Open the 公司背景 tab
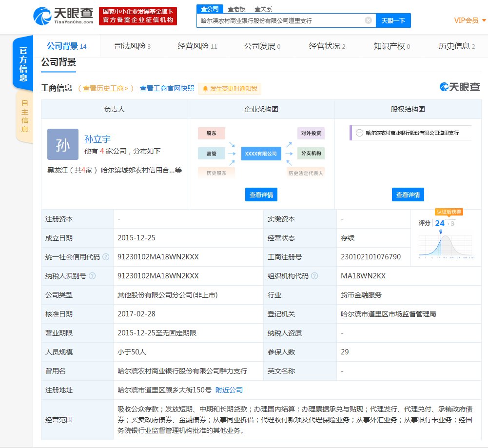 pyautogui.click(x=67, y=46)
